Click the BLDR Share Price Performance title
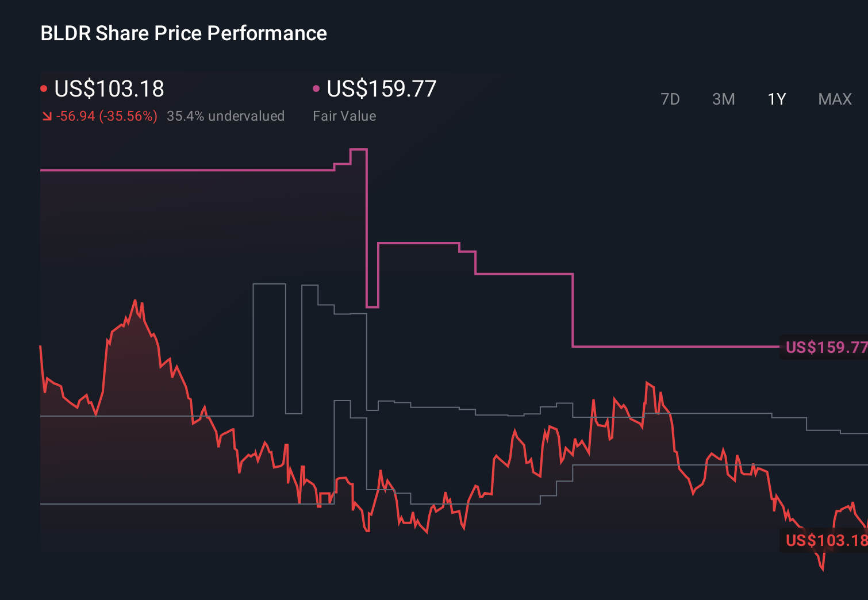 [x=183, y=33]
